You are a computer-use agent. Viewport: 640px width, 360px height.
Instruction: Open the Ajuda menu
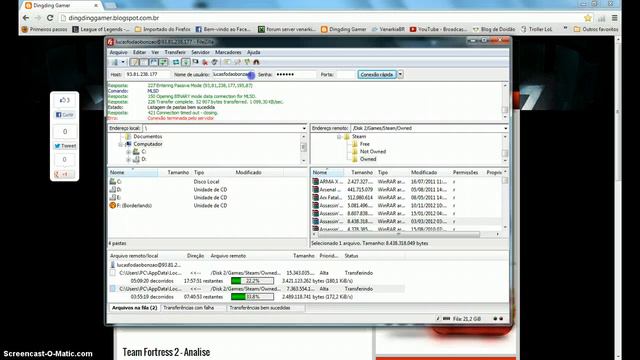pos(253,52)
